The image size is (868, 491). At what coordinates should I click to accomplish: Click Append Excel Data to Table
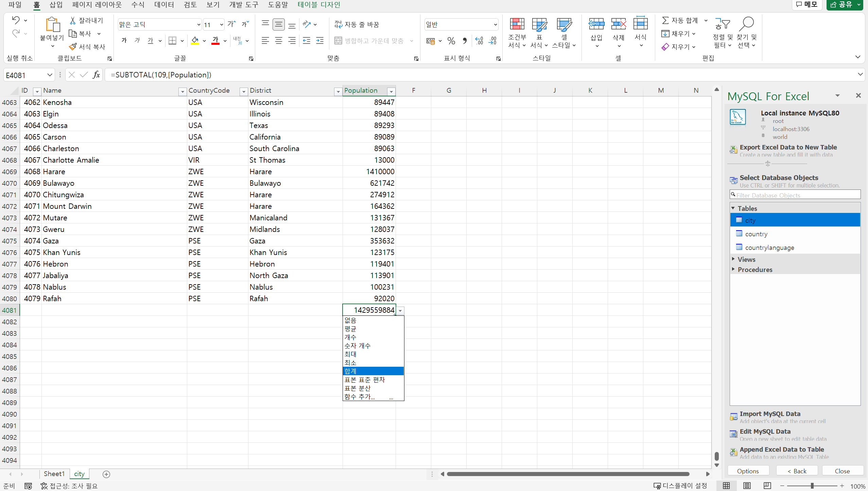click(782, 450)
